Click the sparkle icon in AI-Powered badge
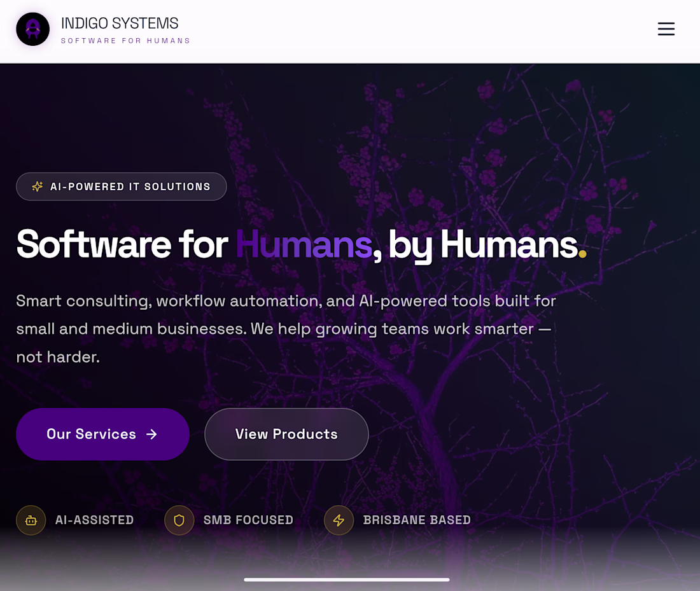700x591 pixels. tap(38, 186)
